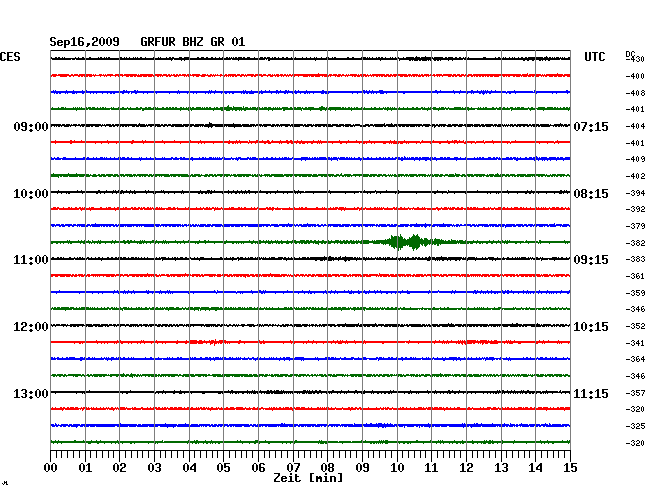Click the large green seismic event wave packet
Image resolution: width=650 pixels, height=494 pixels.
415,242
